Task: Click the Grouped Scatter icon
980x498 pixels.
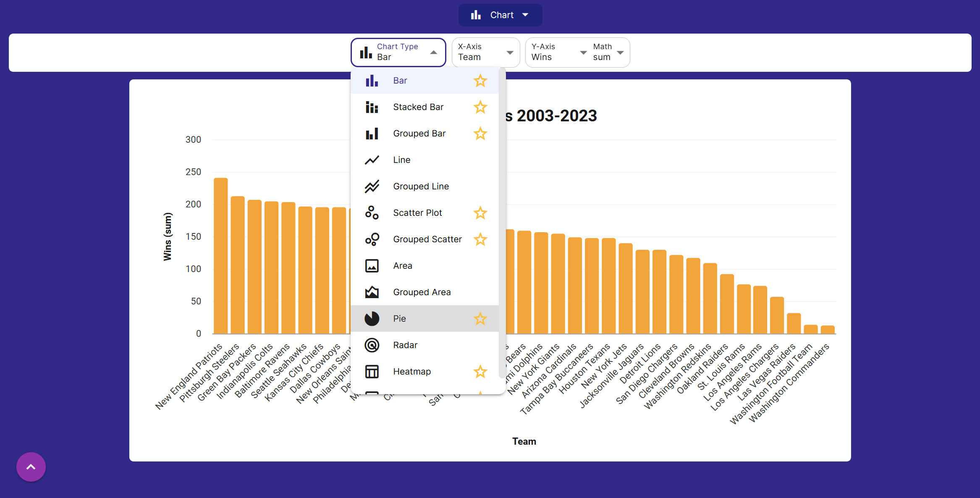Action: coord(372,239)
